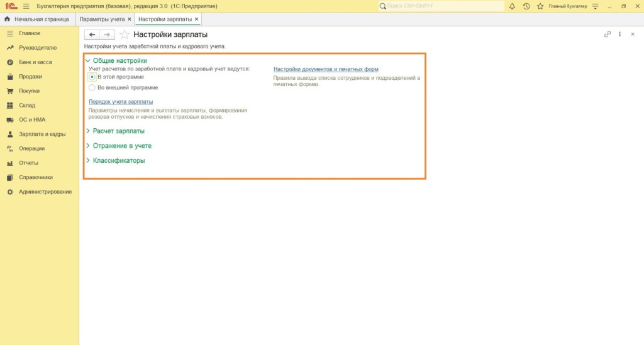Image resolution: width=644 pixels, height=345 pixels.
Task: Add Настройки зарплаты page to favorites star
Action: (125, 35)
